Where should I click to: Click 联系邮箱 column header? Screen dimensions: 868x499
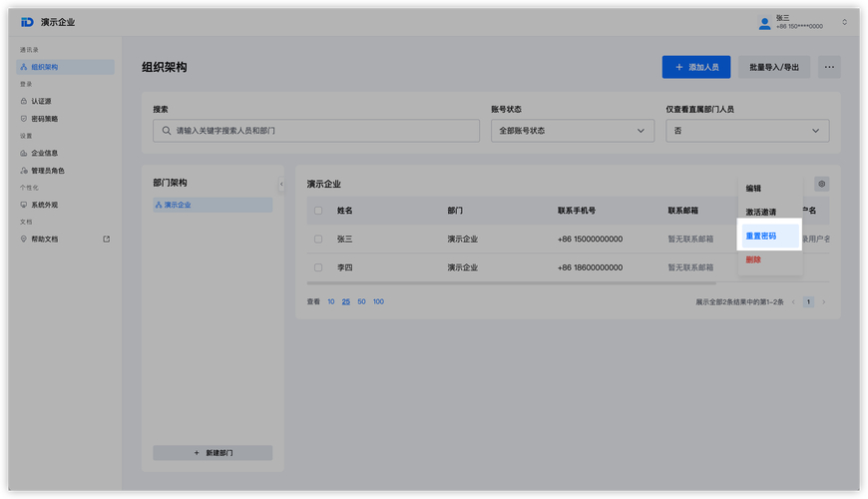683,211
